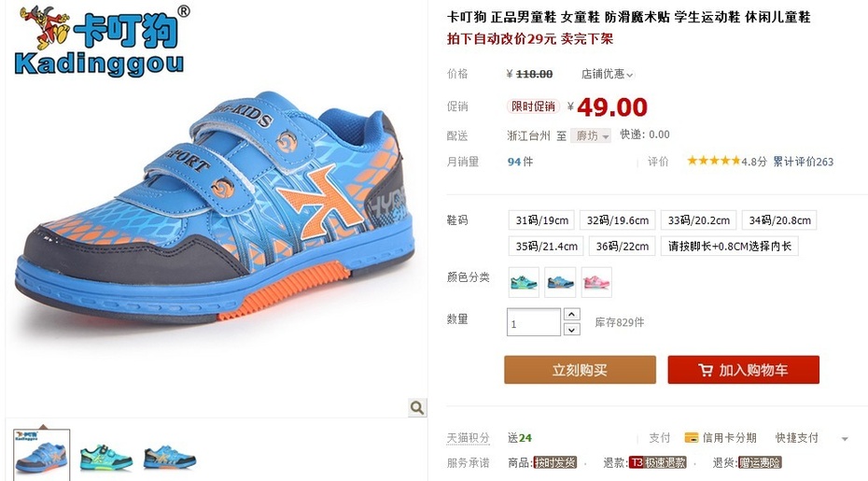Open the 廊坊 delivery destination dropdown
This screenshot has height=481, width=868.
tap(591, 135)
